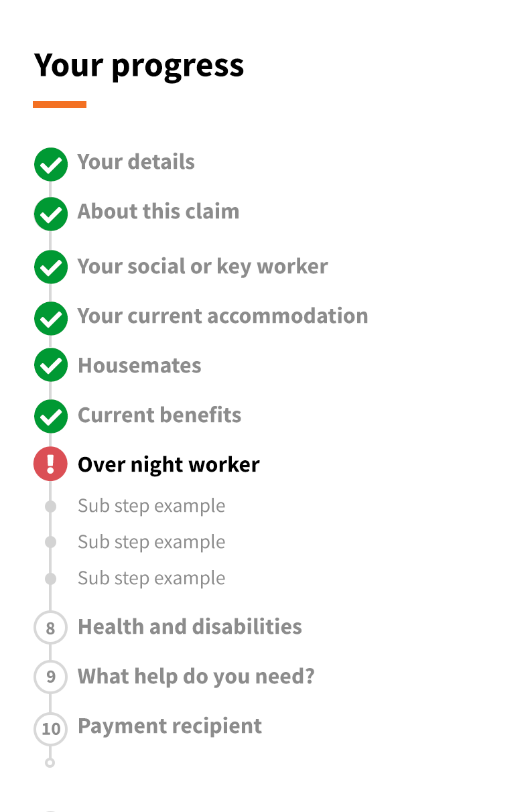
Task: Select the green check for Your social or key worker
Action: [50, 267]
